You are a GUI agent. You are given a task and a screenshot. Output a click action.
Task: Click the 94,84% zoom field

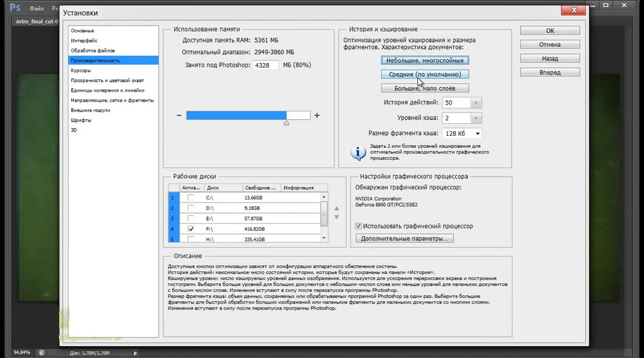point(22,352)
